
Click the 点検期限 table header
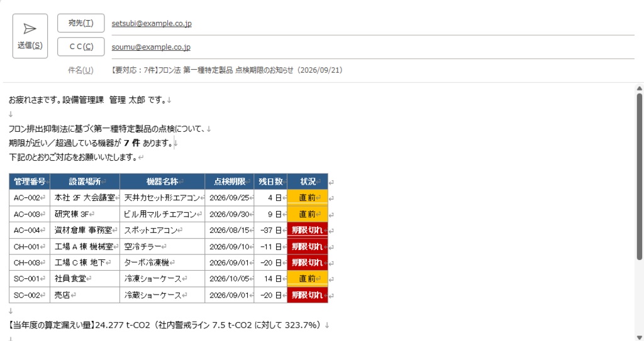230,181
